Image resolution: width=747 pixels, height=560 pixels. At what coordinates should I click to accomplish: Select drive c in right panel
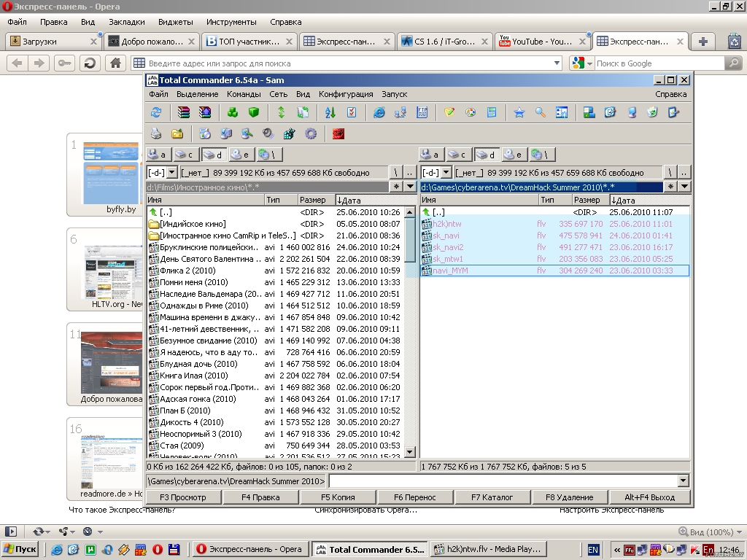click(x=458, y=155)
